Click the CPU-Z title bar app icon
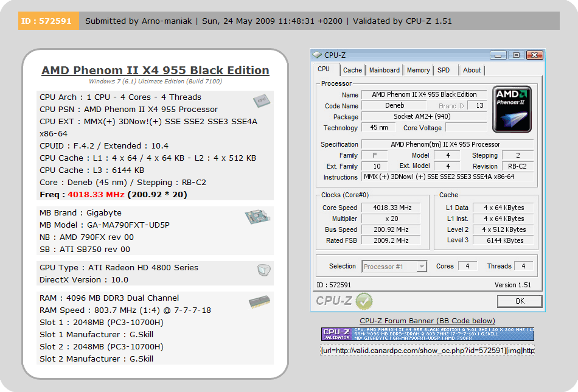This screenshot has width=578, height=392. click(x=317, y=55)
